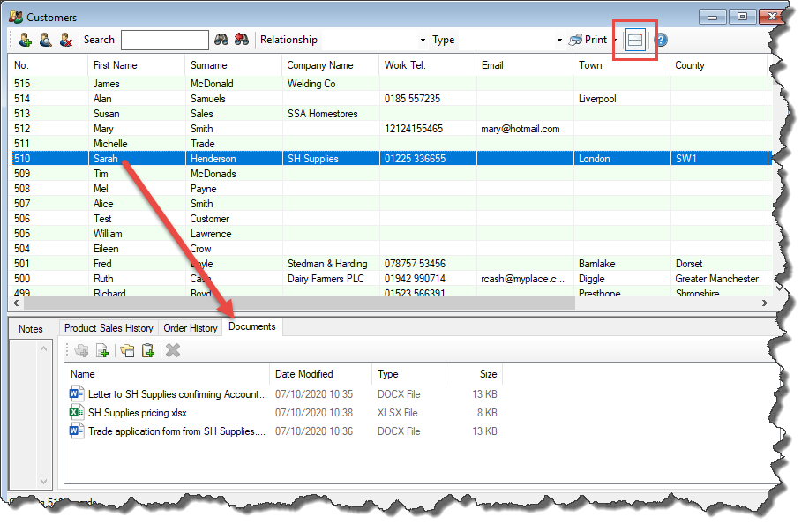Switch to the Order History tab
The height and width of the screenshot is (532, 809).
point(191,328)
